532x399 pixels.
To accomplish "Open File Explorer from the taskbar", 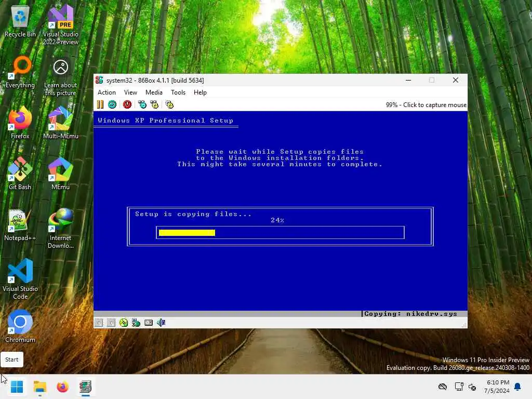I will point(39,387).
